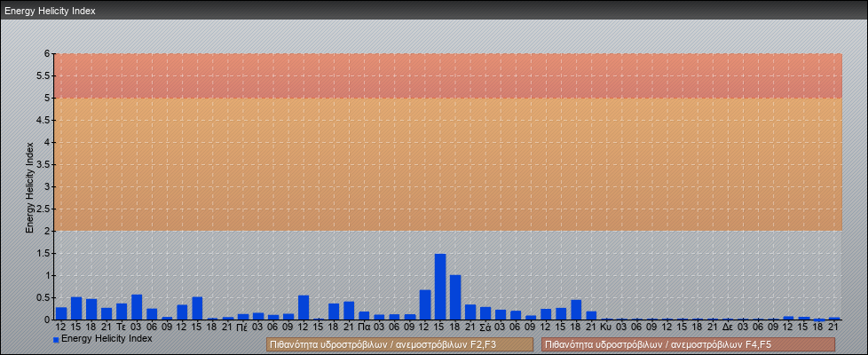Click the y-axis tick label 6
Screen dimensions: 868x355
pos(47,54)
